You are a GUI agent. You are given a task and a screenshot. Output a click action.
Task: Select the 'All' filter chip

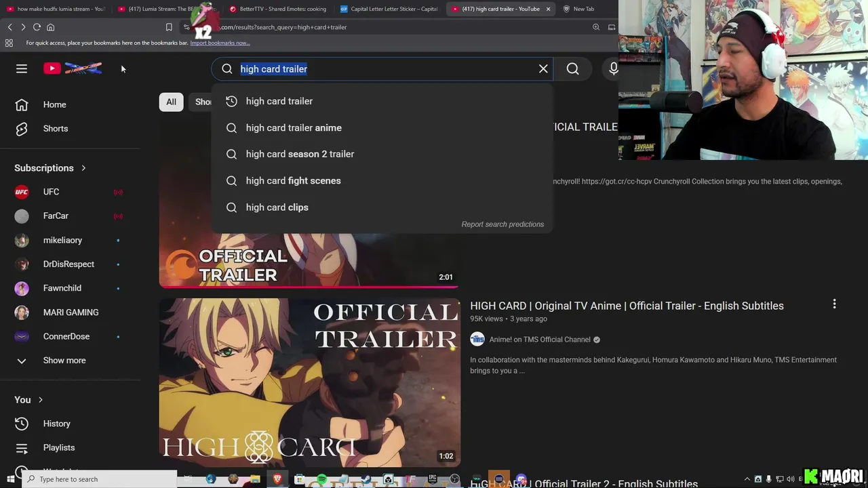[x=171, y=102]
